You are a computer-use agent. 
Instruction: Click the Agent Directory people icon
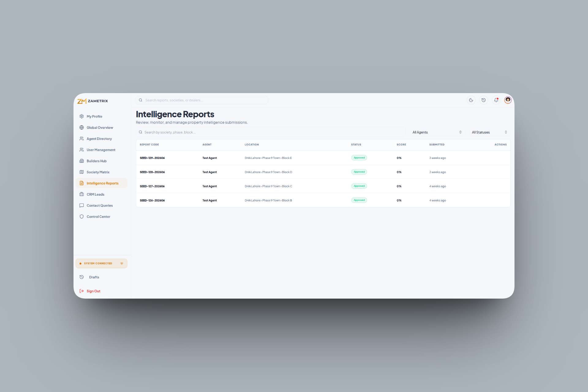[81, 139]
